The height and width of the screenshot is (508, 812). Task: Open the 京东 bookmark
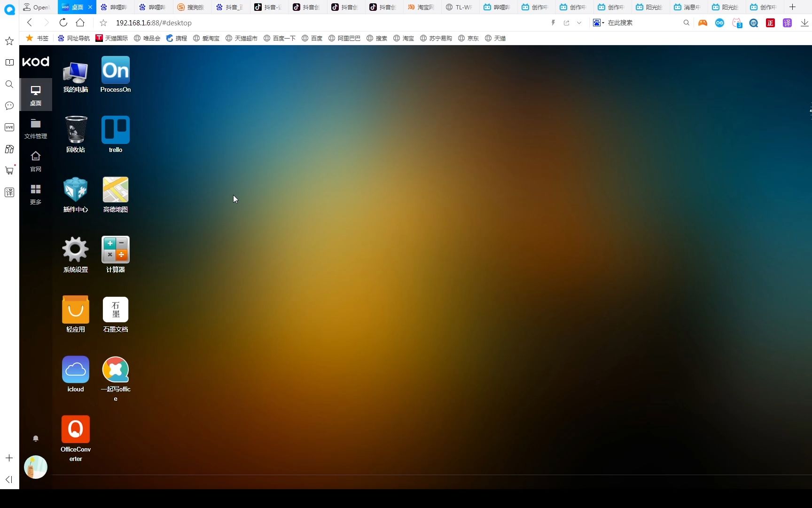point(468,38)
